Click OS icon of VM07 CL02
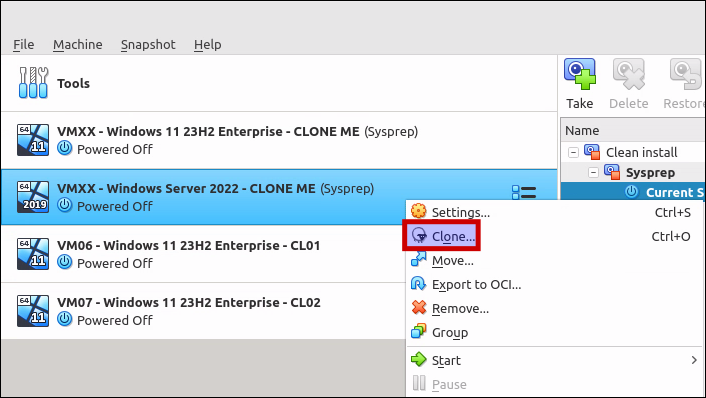Viewport: 706px width, 398px height. point(33,311)
